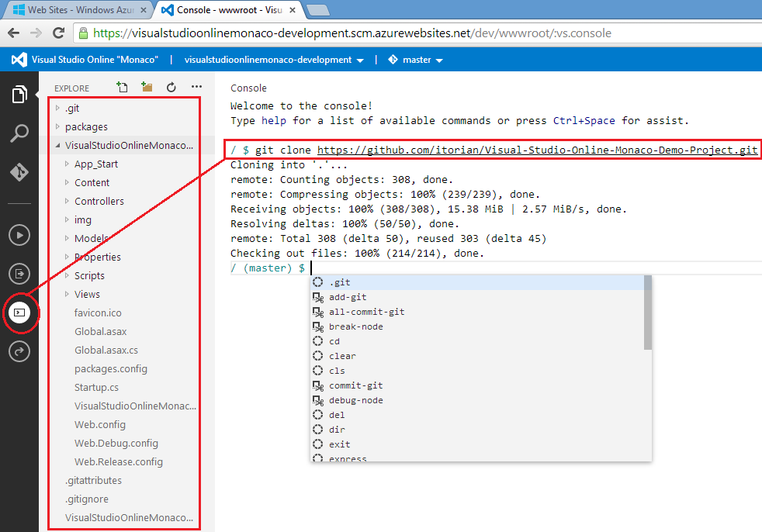Create a new folder using the Explore toolbar icon
Screen dimensions: 762x532
click(x=147, y=88)
